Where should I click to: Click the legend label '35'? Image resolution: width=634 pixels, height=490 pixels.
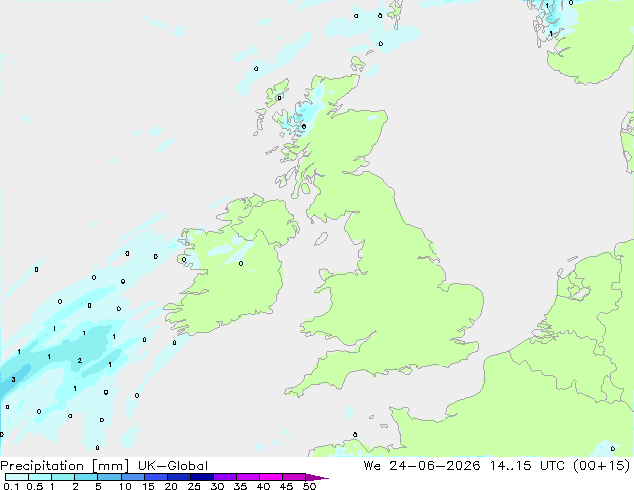click(x=240, y=486)
